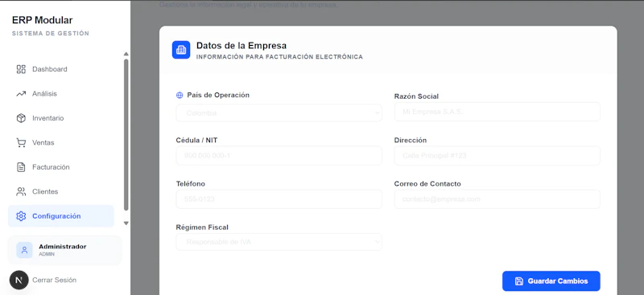Select Clientes in the sidebar
This screenshot has width=644, height=295.
coord(61,191)
